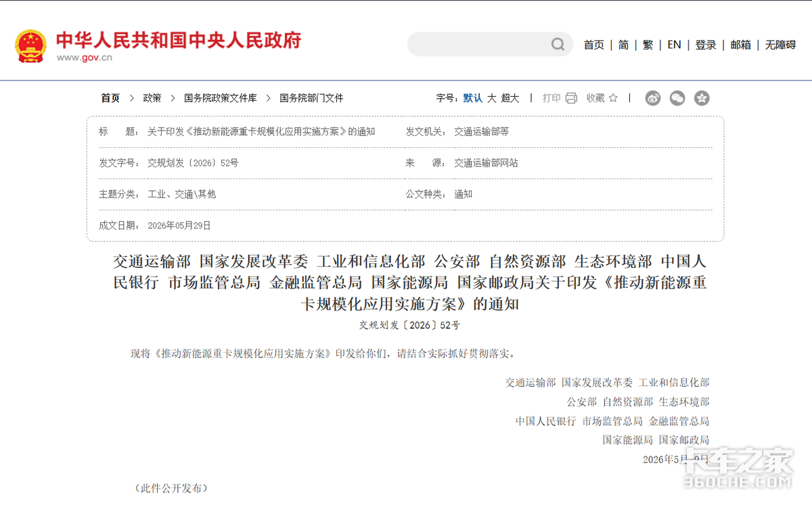Open the EN English version

[x=674, y=45]
